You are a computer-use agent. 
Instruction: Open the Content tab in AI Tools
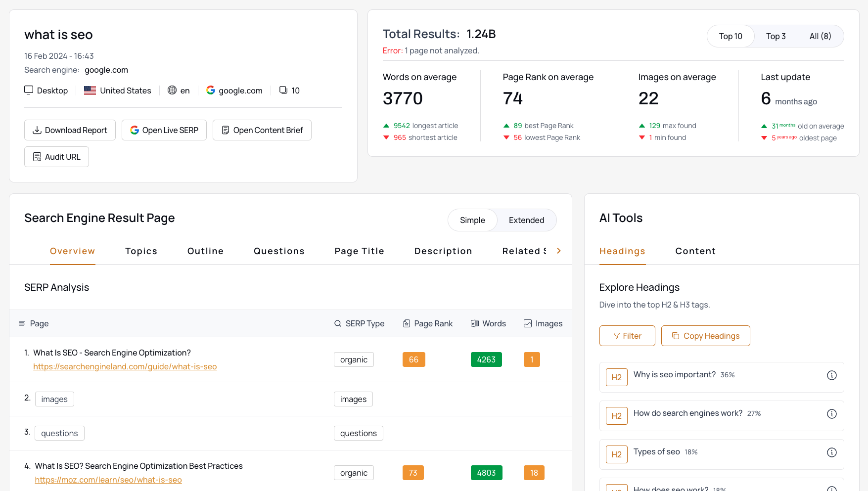(695, 251)
